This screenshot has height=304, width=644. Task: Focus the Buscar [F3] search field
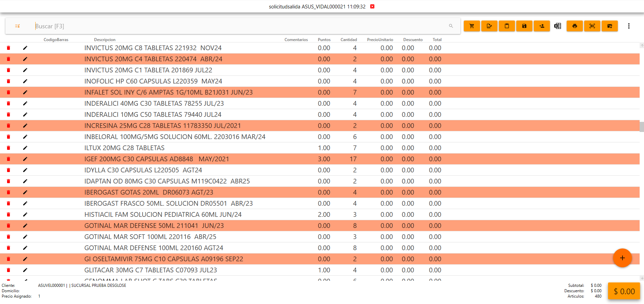point(240,26)
